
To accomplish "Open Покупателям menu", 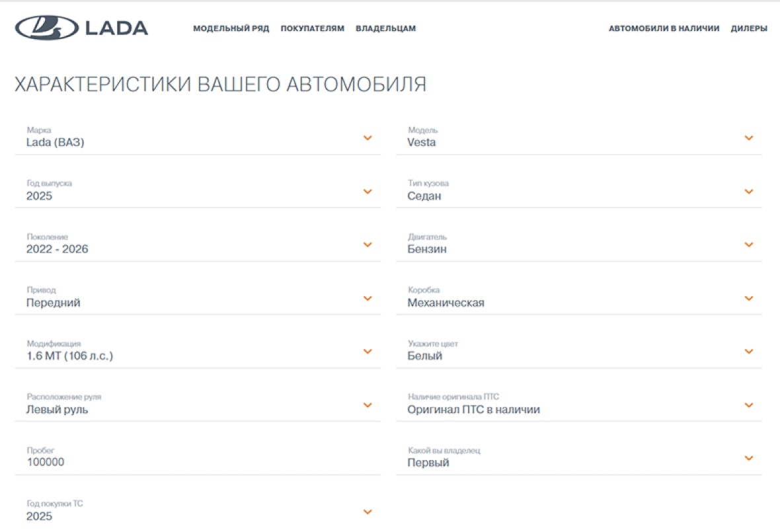I will point(313,28).
